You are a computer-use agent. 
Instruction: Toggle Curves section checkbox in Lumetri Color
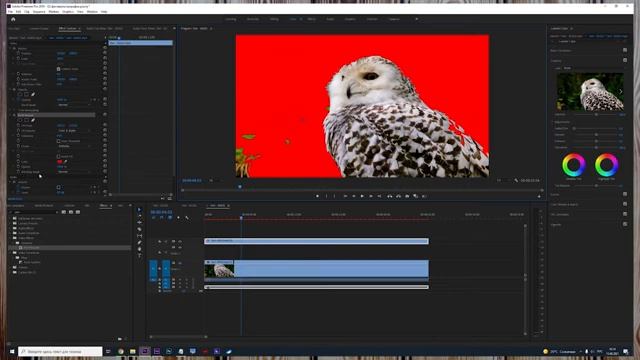click(625, 194)
